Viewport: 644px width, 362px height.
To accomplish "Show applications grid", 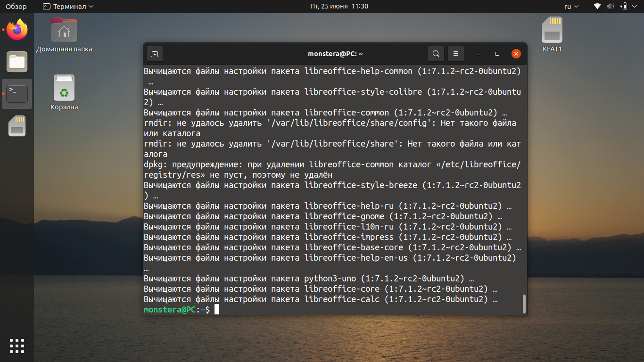I will (17, 346).
